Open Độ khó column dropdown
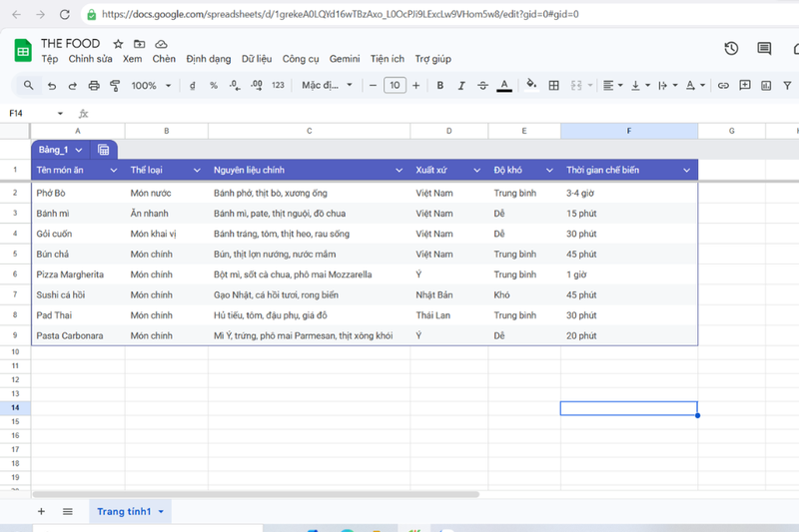 coord(549,170)
